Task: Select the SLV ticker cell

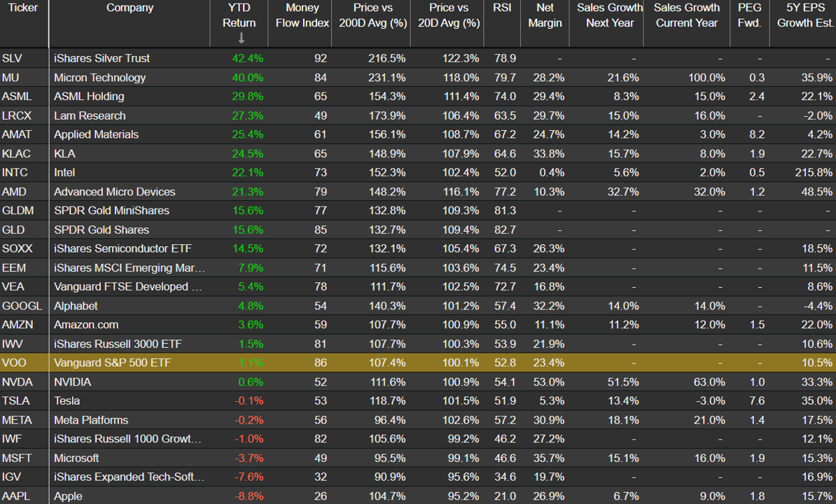Action: click(x=12, y=59)
